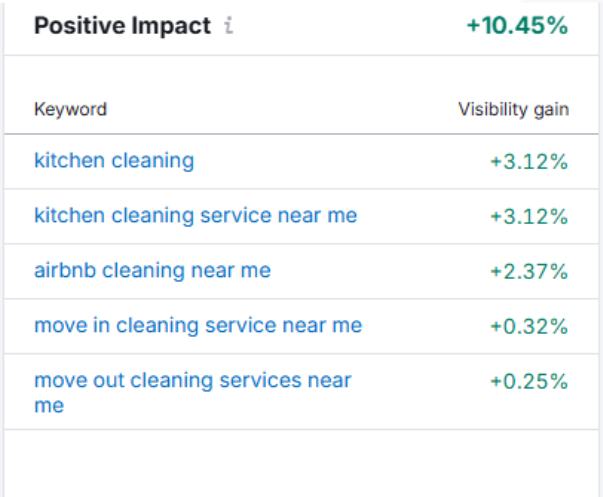The height and width of the screenshot is (497, 603).
Task: Click blank space between Keyword and Visibility gain headers
Action: pyautogui.click(x=280, y=109)
